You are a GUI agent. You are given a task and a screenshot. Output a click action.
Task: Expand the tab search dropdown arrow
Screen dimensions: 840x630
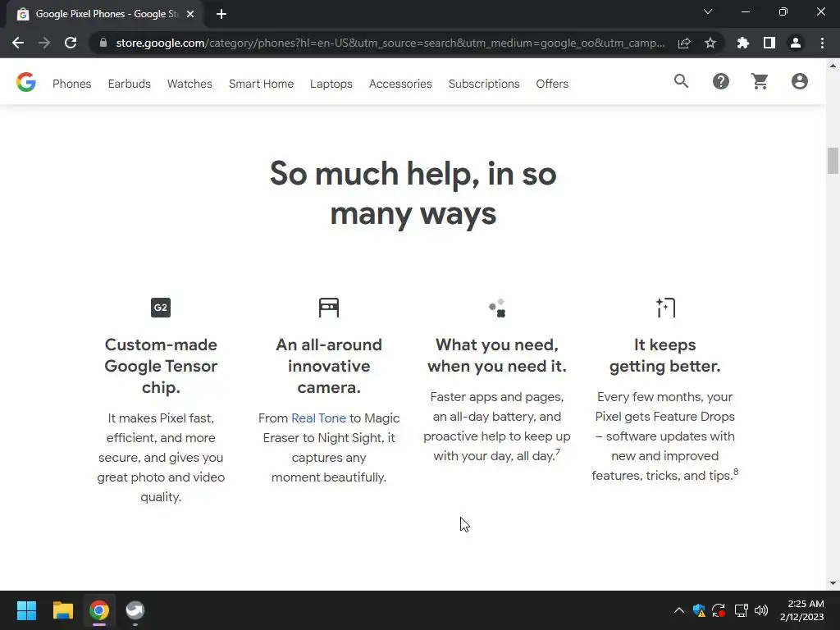[708, 11]
